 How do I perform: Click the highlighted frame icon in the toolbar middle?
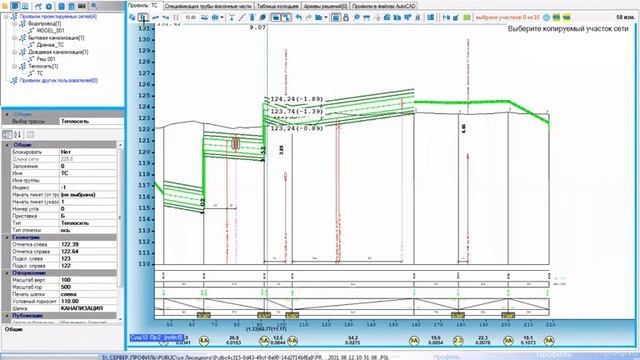(x=276, y=18)
